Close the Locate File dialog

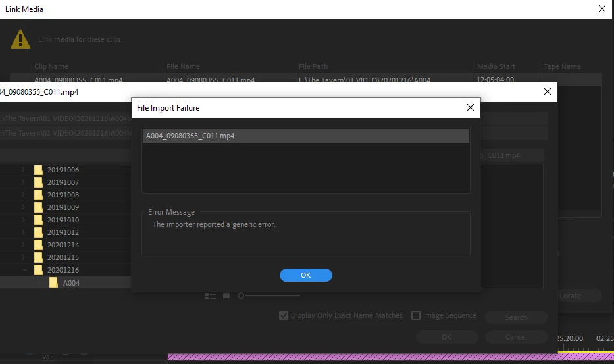tap(548, 91)
